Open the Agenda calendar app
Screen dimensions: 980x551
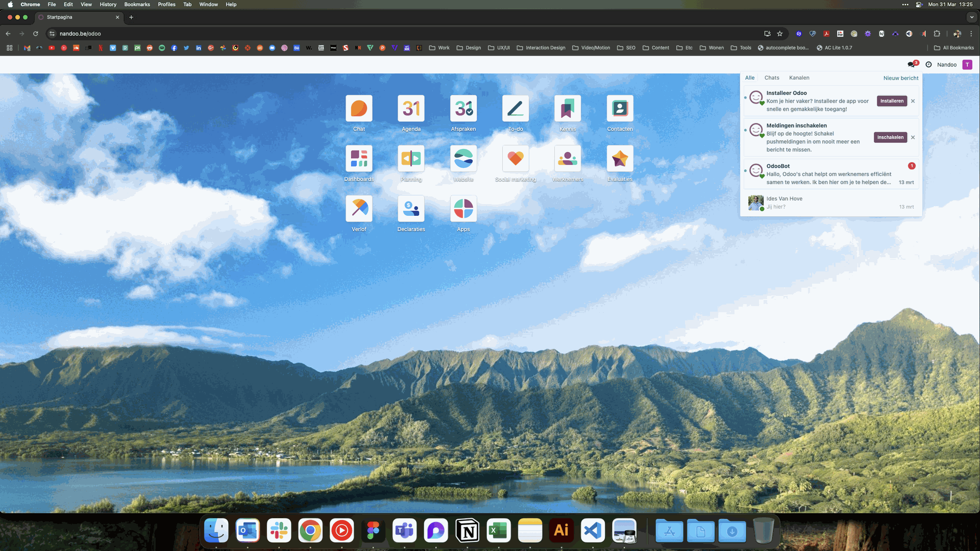411,108
